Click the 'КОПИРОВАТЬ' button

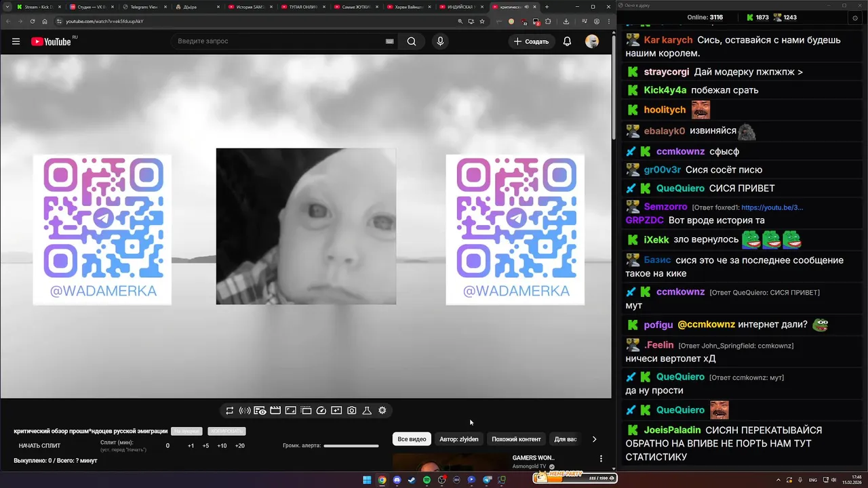click(x=227, y=431)
